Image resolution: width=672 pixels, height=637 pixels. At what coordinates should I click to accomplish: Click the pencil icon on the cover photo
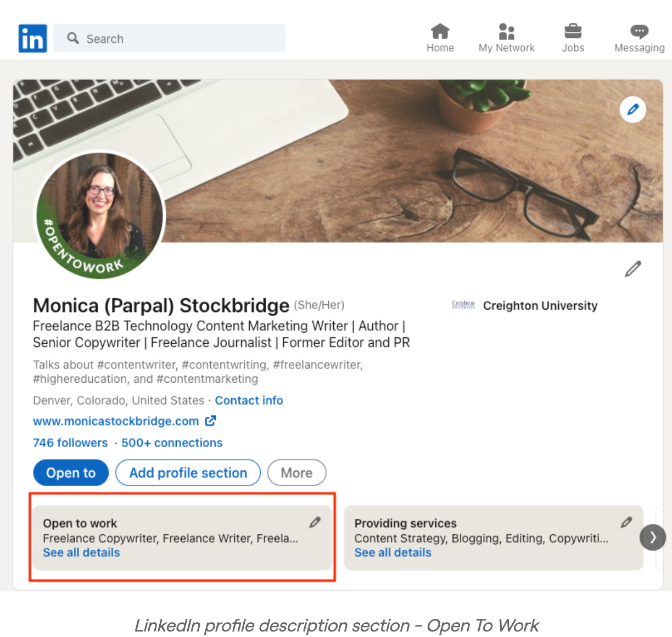632,109
